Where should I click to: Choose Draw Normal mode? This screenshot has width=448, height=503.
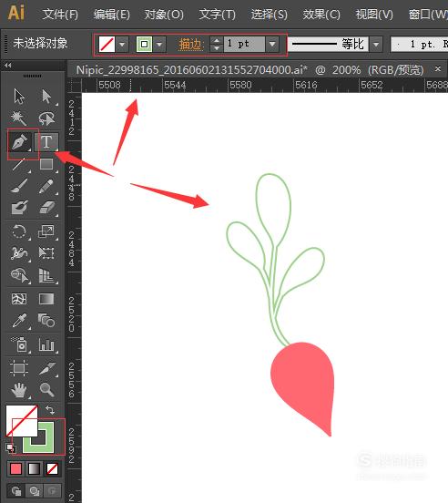point(15,490)
